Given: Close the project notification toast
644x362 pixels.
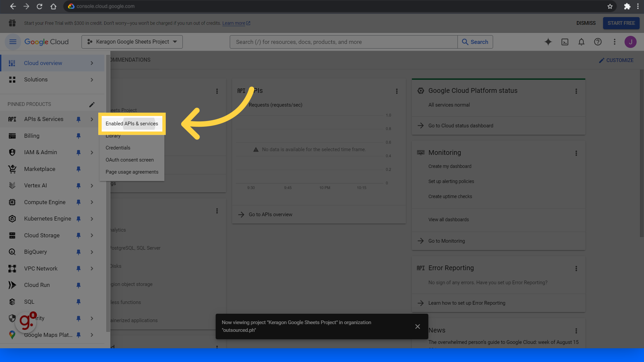Looking at the screenshot, I should [418, 326].
